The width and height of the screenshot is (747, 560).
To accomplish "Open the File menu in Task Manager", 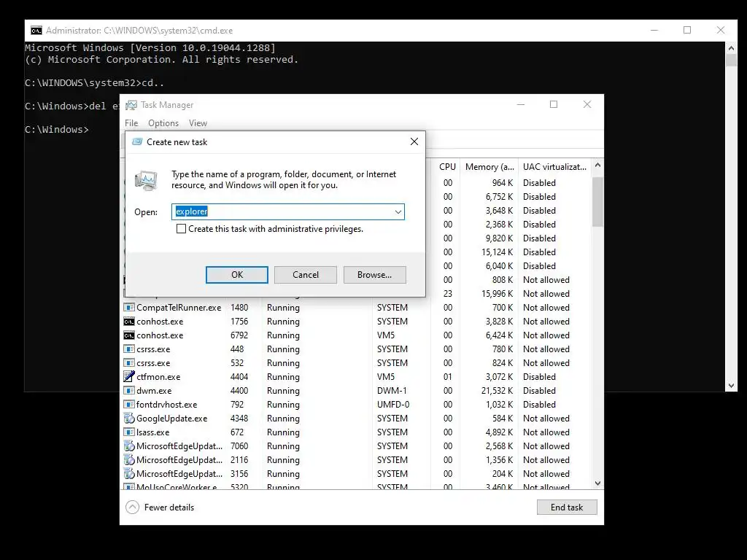I will (x=131, y=123).
